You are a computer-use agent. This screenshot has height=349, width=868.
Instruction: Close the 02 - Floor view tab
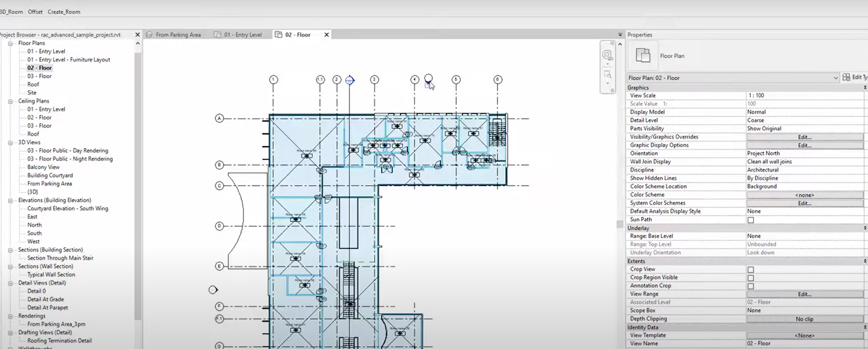pyautogui.click(x=327, y=35)
